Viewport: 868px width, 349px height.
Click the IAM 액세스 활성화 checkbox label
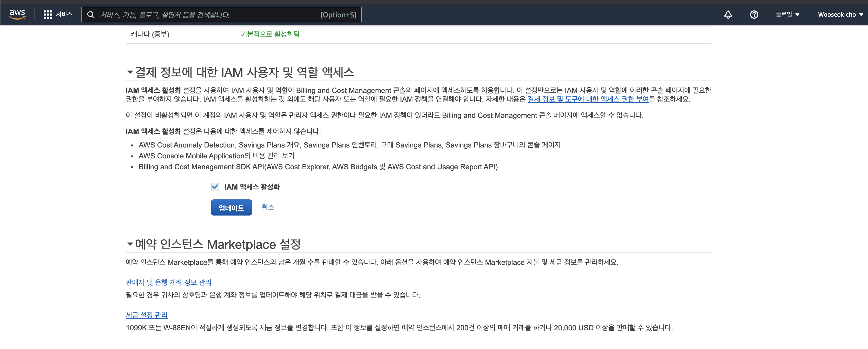pos(252,187)
